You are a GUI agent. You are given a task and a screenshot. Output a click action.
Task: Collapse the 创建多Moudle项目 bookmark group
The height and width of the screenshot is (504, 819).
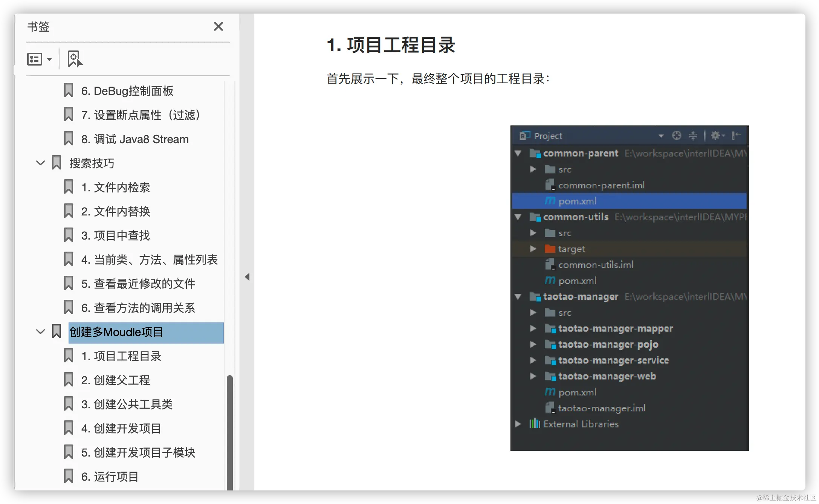click(x=40, y=332)
